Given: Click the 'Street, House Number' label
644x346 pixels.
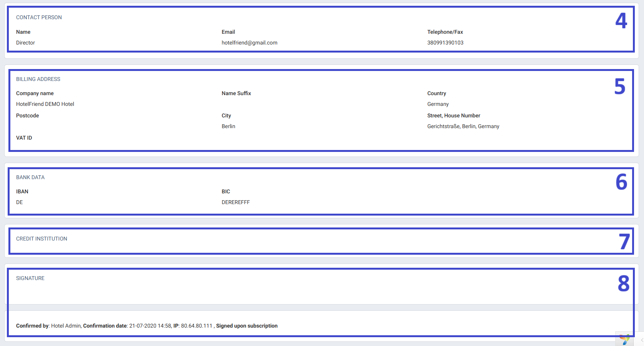Looking at the screenshot, I should pos(454,115).
